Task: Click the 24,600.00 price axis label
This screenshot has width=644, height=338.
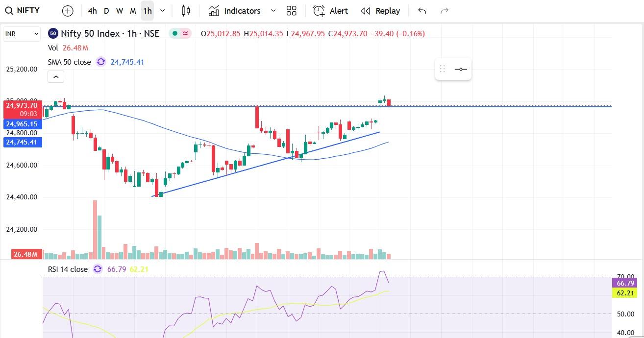Action: [22, 165]
